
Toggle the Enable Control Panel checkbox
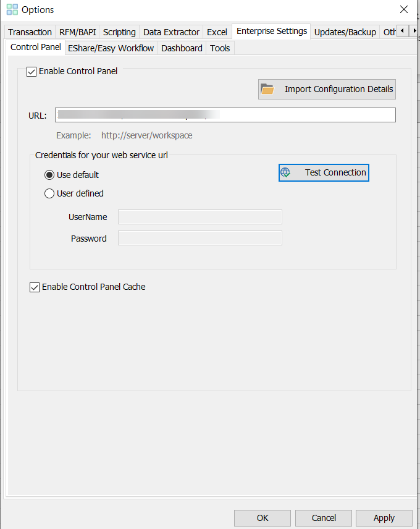point(31,72)
